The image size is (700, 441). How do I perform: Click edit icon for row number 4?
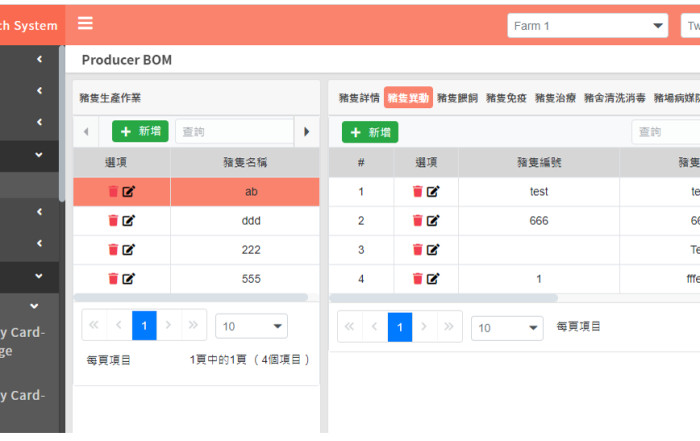pyautogui.click(x=433, y=279)
